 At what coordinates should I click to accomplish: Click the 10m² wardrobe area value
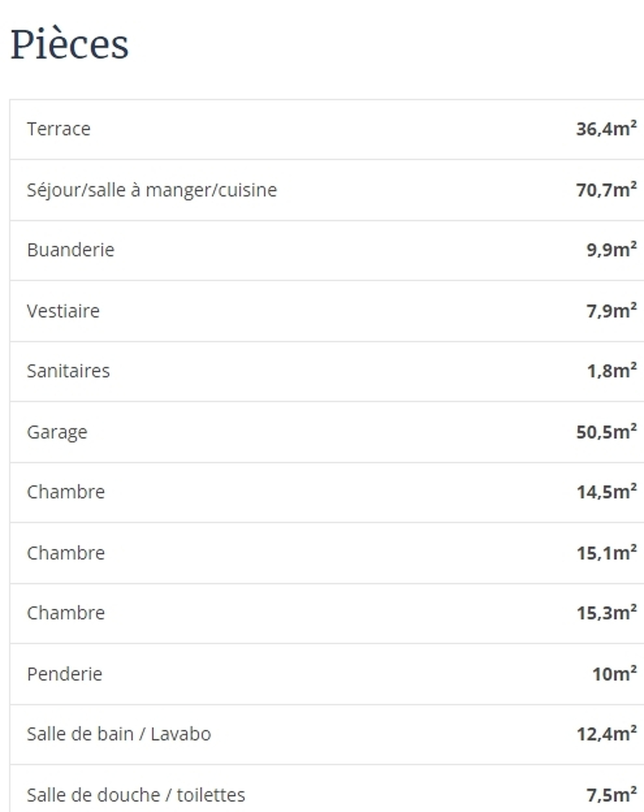pyautogui.click(x=614, y=674)
